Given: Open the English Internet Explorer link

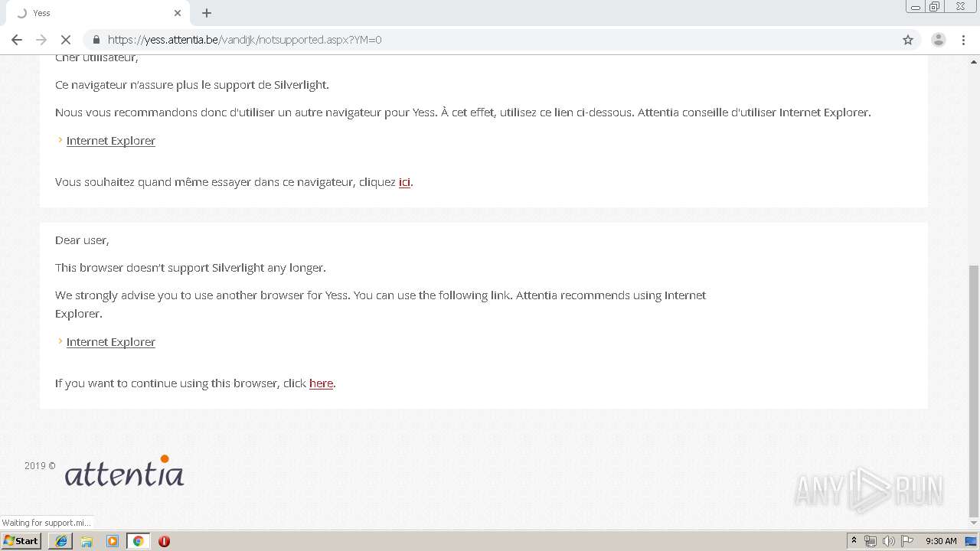Looking at the screenshot, I should 110,342.
